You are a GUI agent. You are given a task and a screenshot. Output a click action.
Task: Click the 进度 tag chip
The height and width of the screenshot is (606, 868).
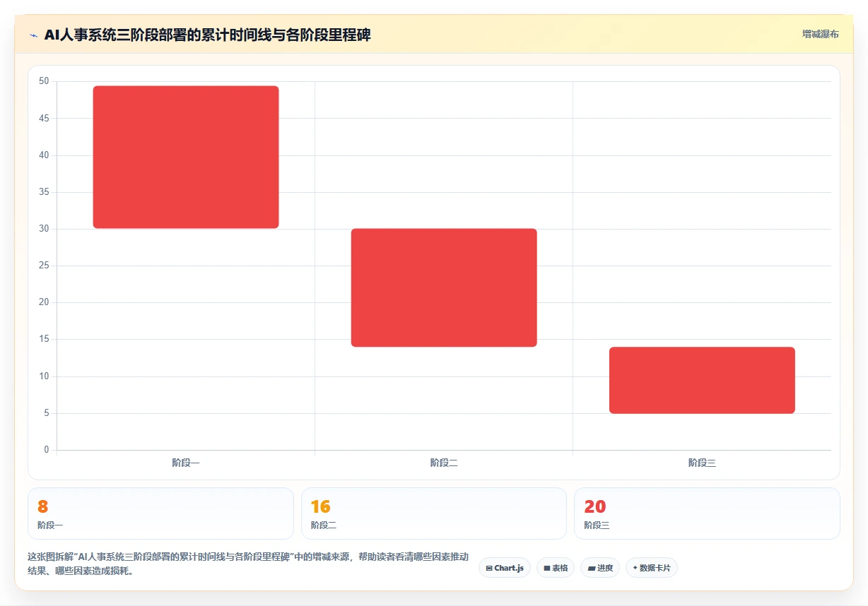(600, 568)
